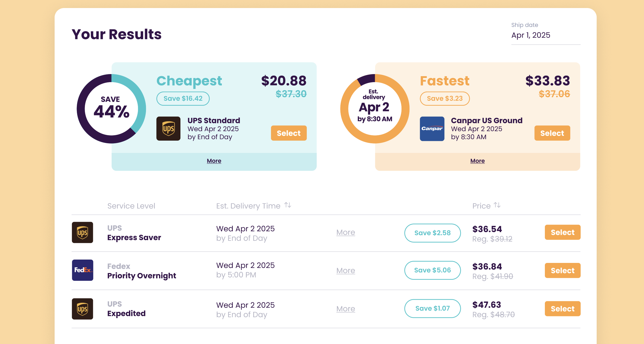
Task: Click the Save $16.42 badge
Action: [x=183, y=98]
